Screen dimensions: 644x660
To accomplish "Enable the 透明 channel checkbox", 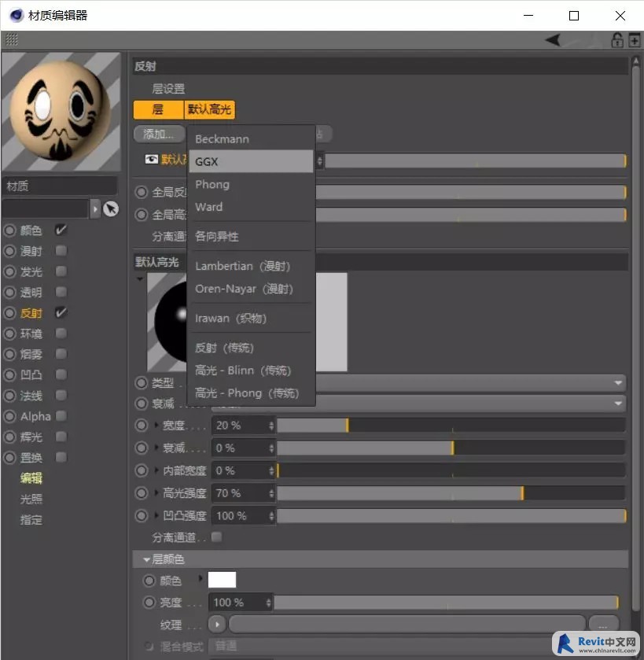I will tap(61, 292).
